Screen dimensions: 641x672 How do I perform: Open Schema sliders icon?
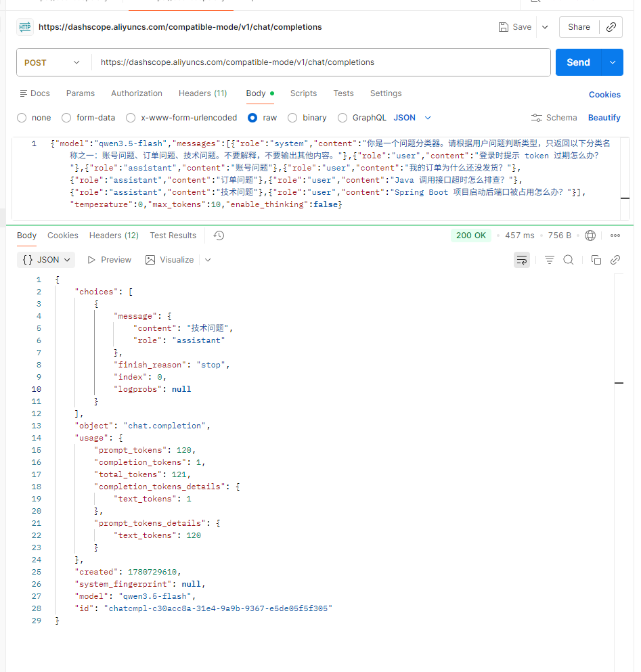pyautogui.click(x=536, y=118)
